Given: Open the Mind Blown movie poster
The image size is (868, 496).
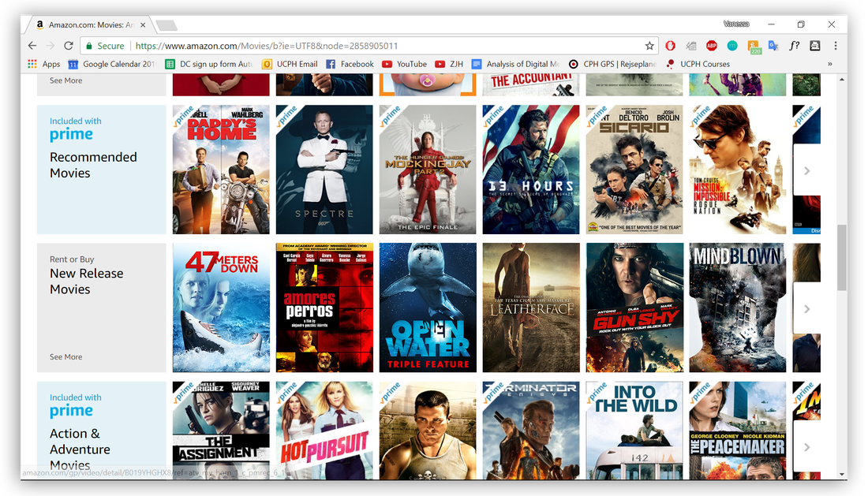Looking at the screenshot, I should [737, 308].
